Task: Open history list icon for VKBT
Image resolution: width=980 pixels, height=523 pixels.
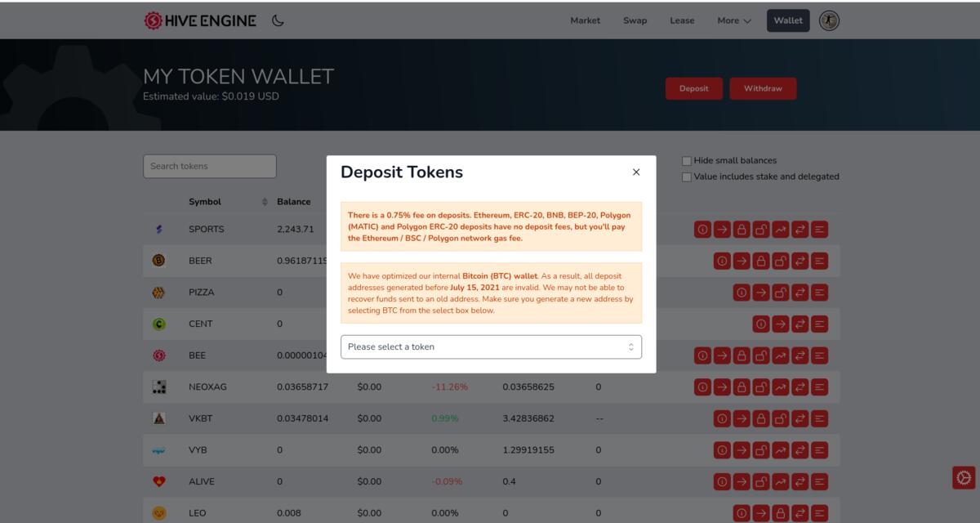Action: point(820,418)
